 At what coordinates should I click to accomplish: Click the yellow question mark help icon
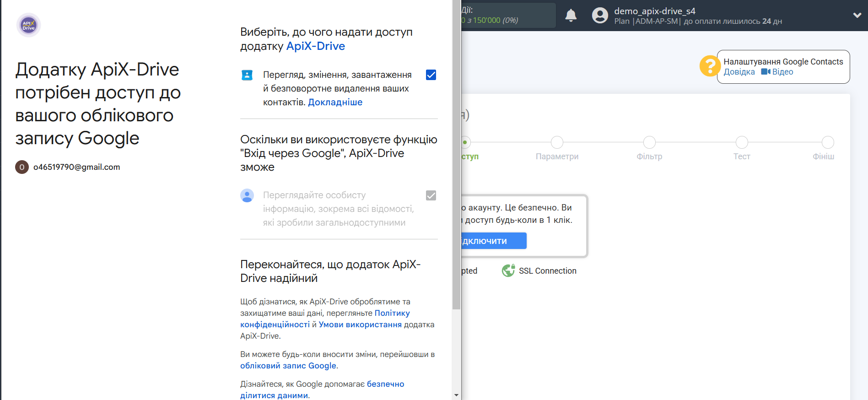tap(710, 66)
